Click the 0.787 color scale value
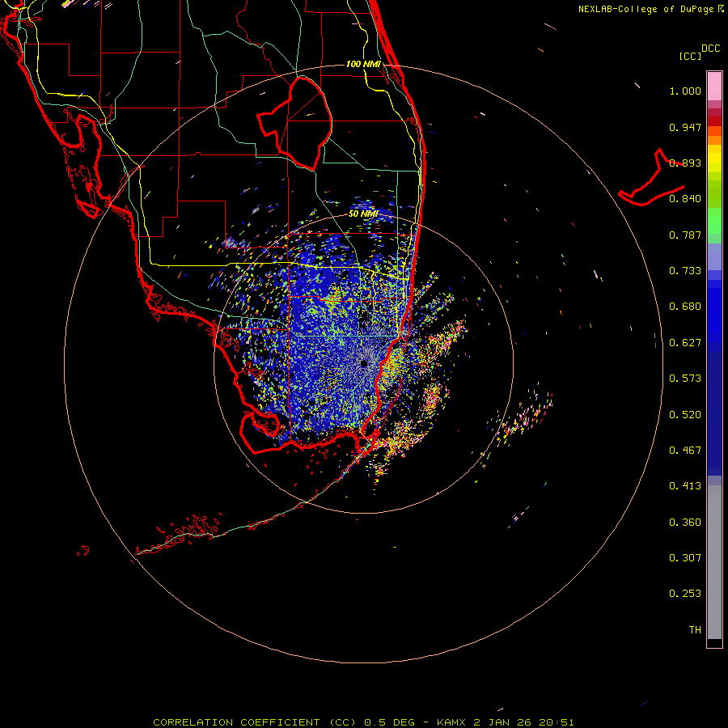 (x=685, y=235)
